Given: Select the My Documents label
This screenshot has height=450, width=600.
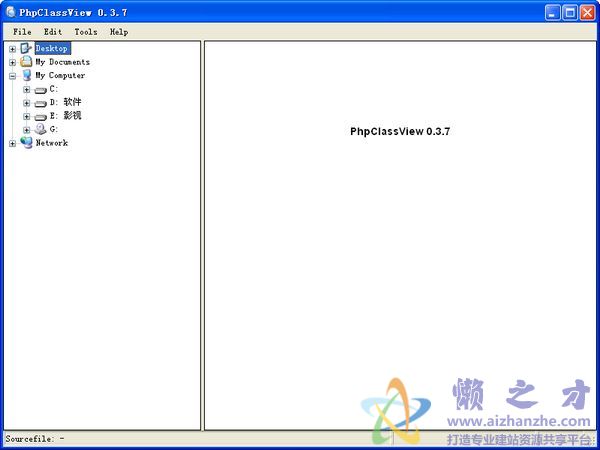Looking at the screenshot, I should (62, 62).
